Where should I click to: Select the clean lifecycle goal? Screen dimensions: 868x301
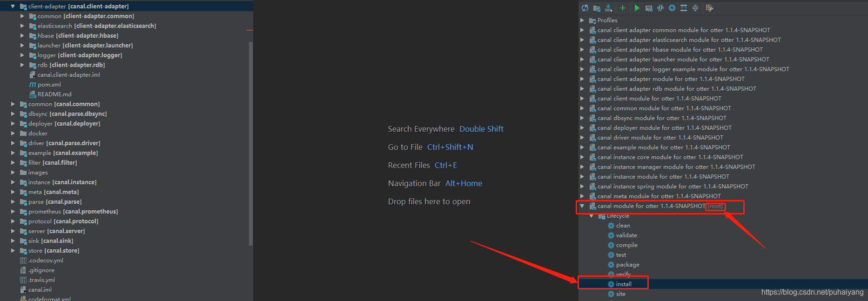click(623, 226)
